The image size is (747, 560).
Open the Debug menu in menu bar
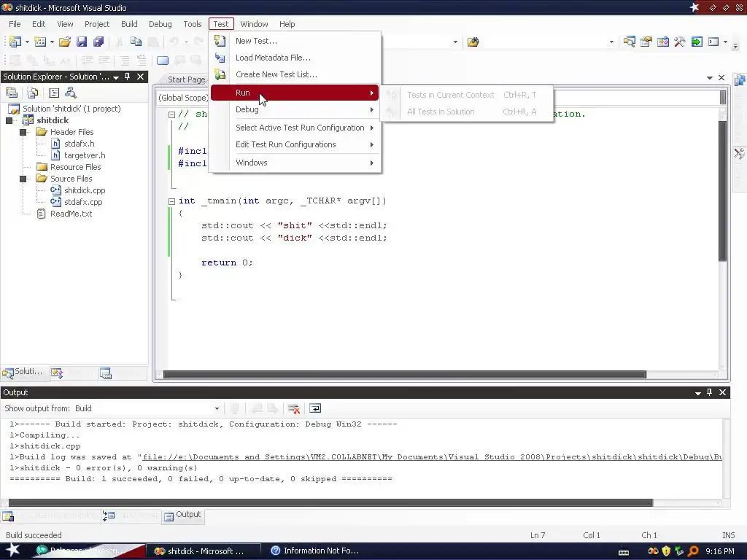tap(160, 24)
